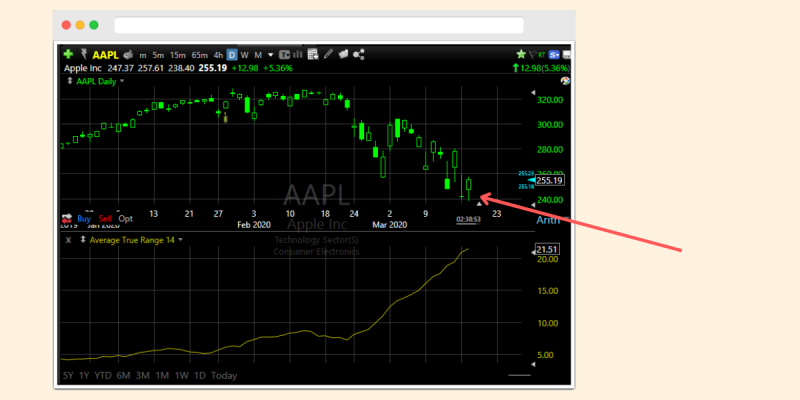Click the horizontal zoom slider at bottom right

point(520,375)
